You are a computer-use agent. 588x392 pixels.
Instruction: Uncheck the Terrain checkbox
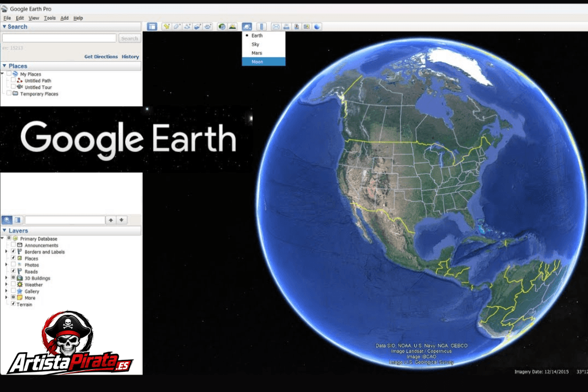pos(13,304)
